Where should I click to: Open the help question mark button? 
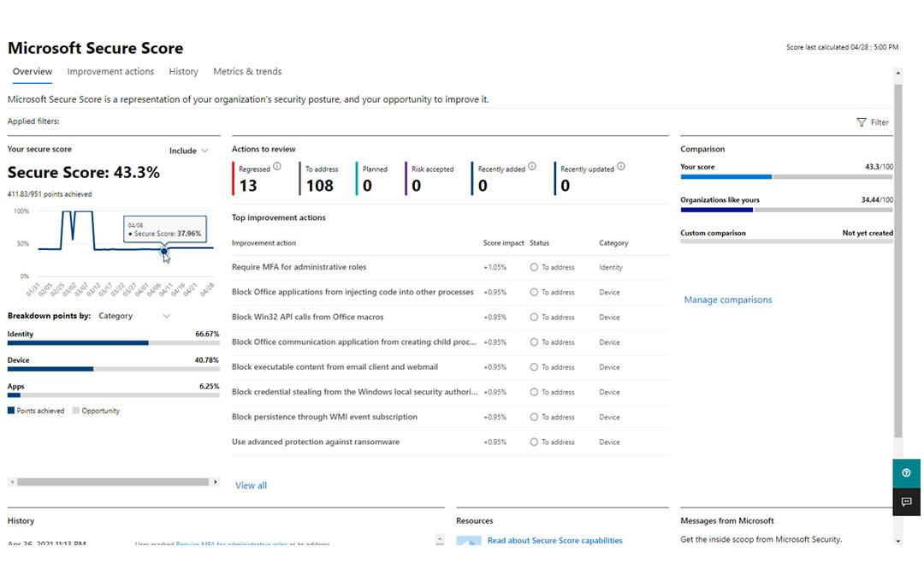906,473
